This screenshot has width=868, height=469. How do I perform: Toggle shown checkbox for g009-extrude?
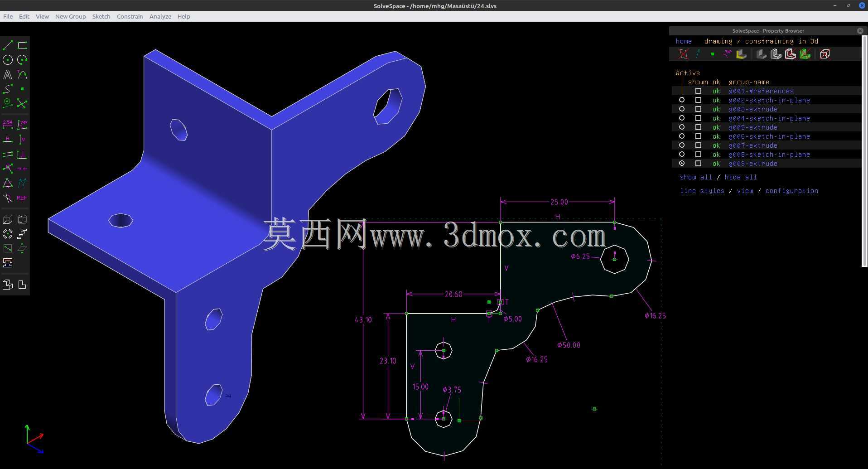pyautogui.click(x=698, y=164)
